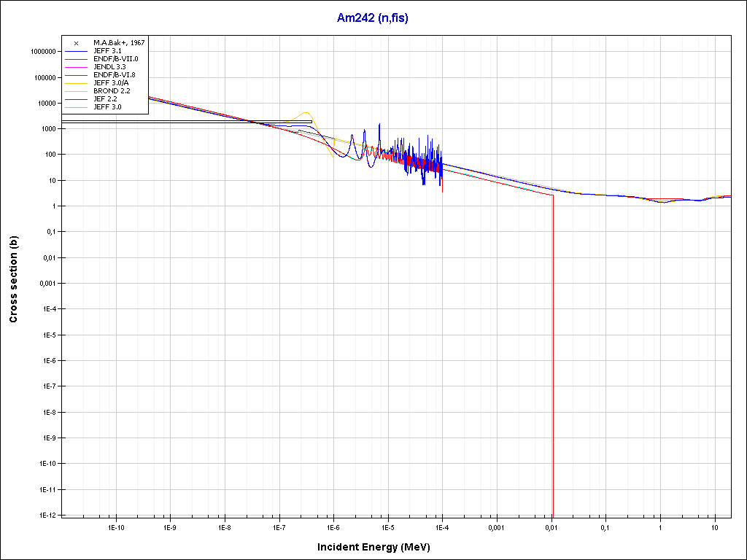Click the 1000000 tick label on y-axis
This screenshot has width=747, height=560.
pos(43,52)
